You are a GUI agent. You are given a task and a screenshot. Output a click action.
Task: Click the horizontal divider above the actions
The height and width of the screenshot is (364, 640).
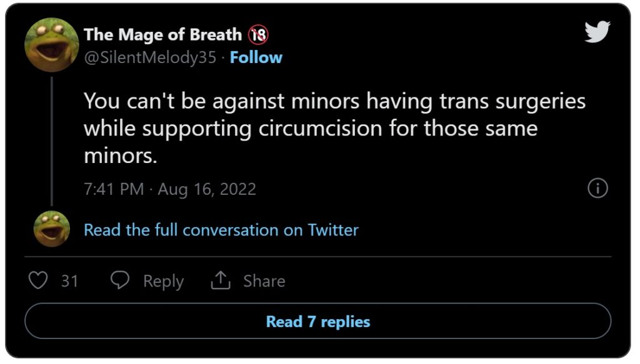click(317, 257)
